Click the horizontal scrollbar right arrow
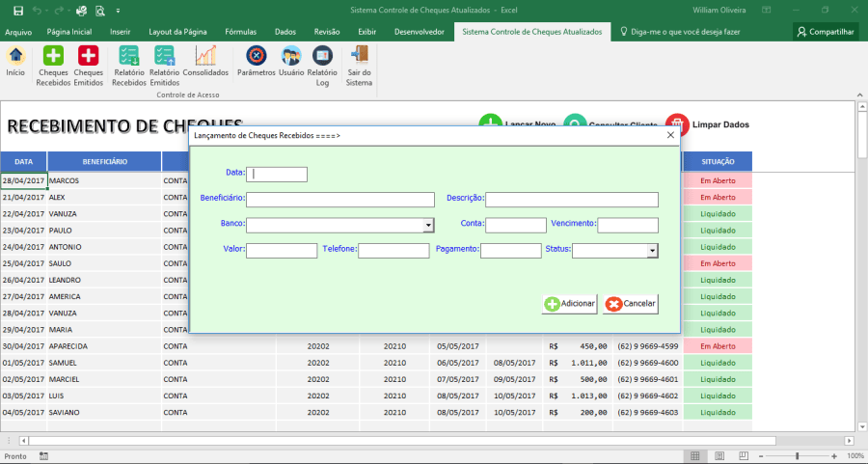 tap(849, 441)
